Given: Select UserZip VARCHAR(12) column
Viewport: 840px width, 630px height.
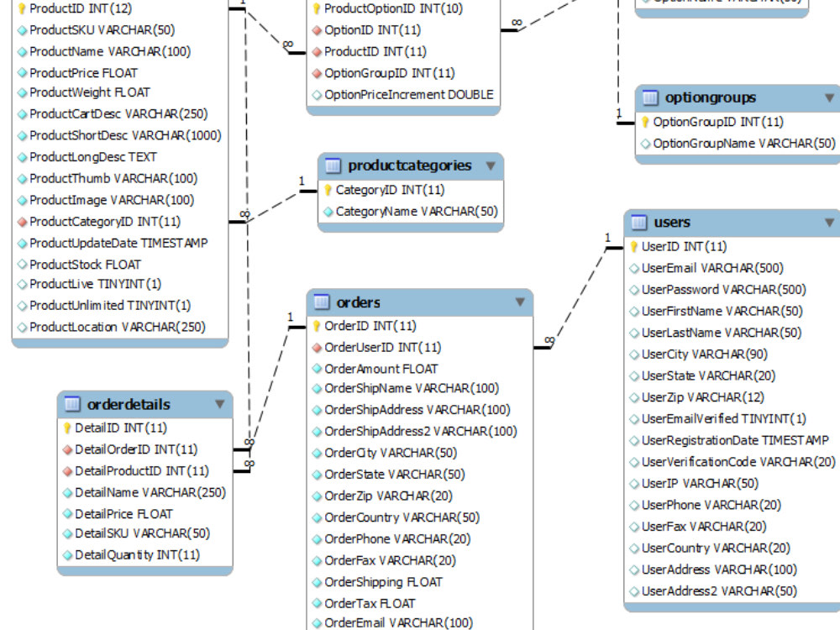Looking at the screenshot, I should tap(703, 397).
